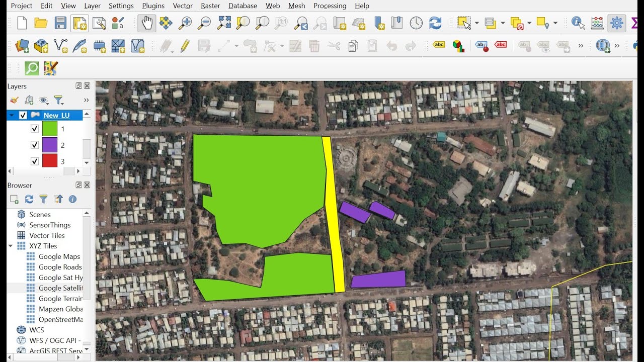Open Processing Toolbox gear icon

tap(617, 23)
